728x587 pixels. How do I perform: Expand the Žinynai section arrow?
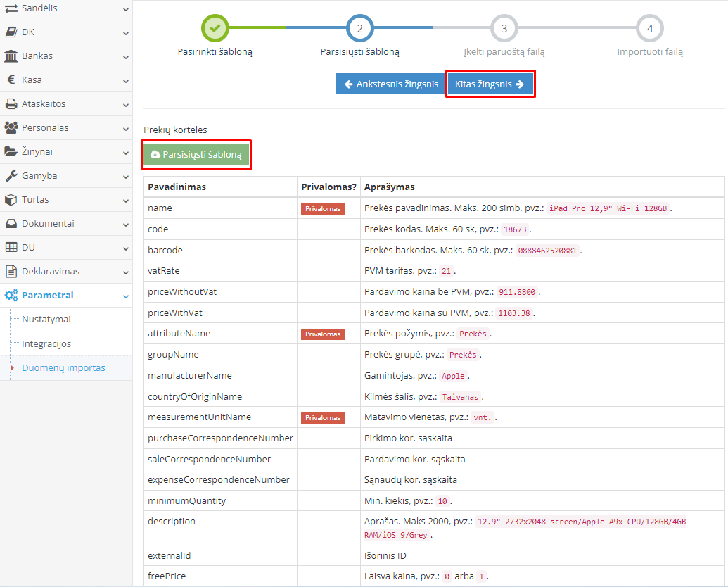[x=125, y=152]
